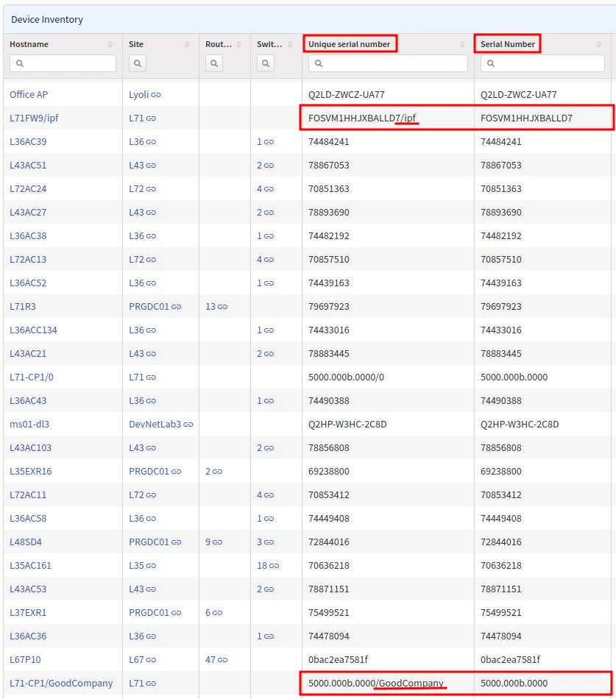The image size is (616, 699).
Task: Open L71-CP1/GoodCompany hostname link
Action: coord(61,684)
